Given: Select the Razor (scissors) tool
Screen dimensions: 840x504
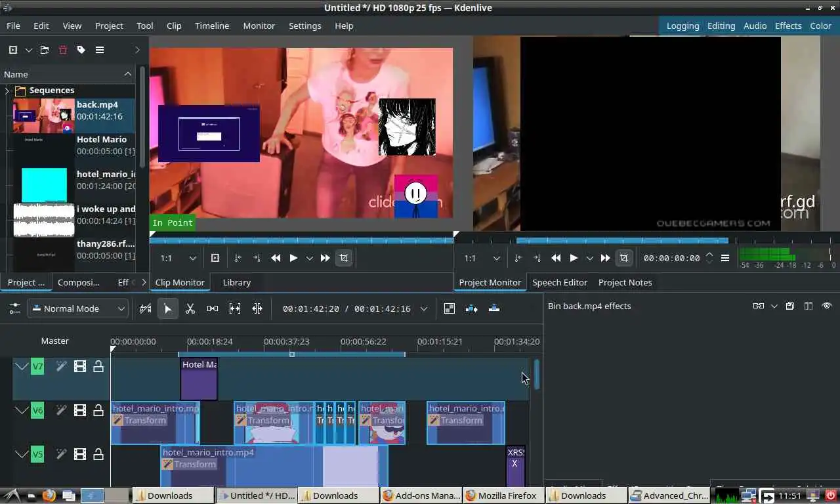Looking at the screenshot, I should click(x=190, y=308).
